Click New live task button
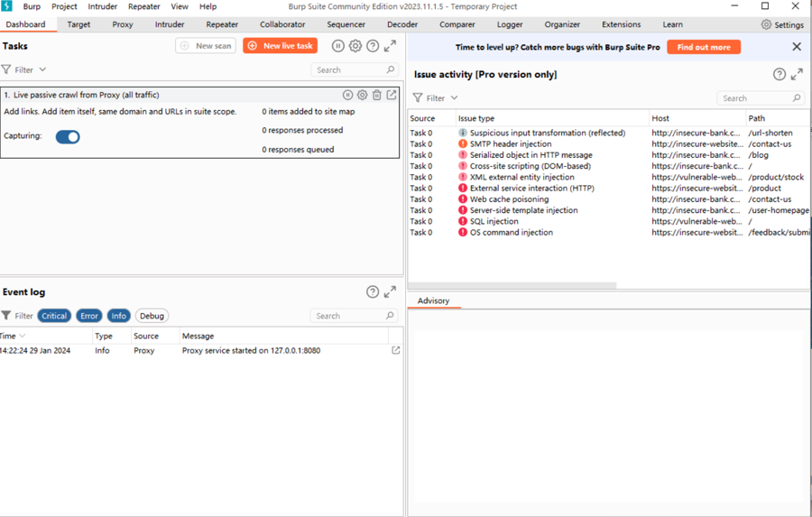This screenshot has width=812, height=517. point(281,46)
